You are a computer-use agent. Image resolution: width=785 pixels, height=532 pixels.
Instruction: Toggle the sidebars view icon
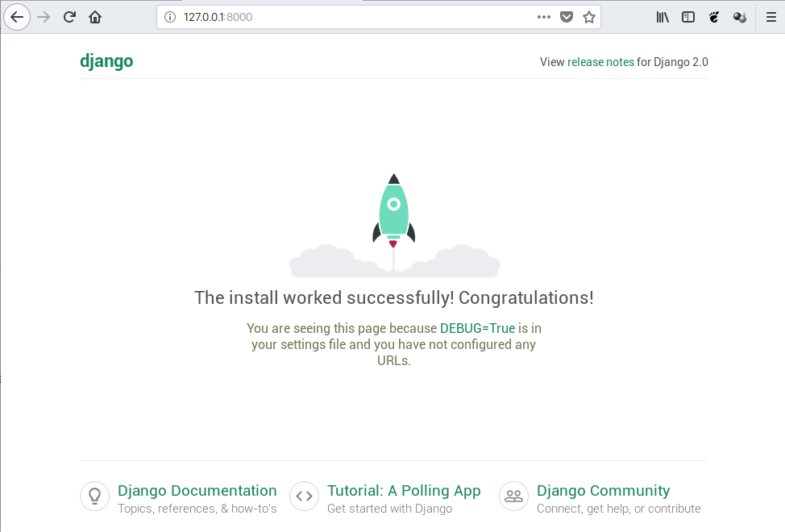click(x=688, y=17)
